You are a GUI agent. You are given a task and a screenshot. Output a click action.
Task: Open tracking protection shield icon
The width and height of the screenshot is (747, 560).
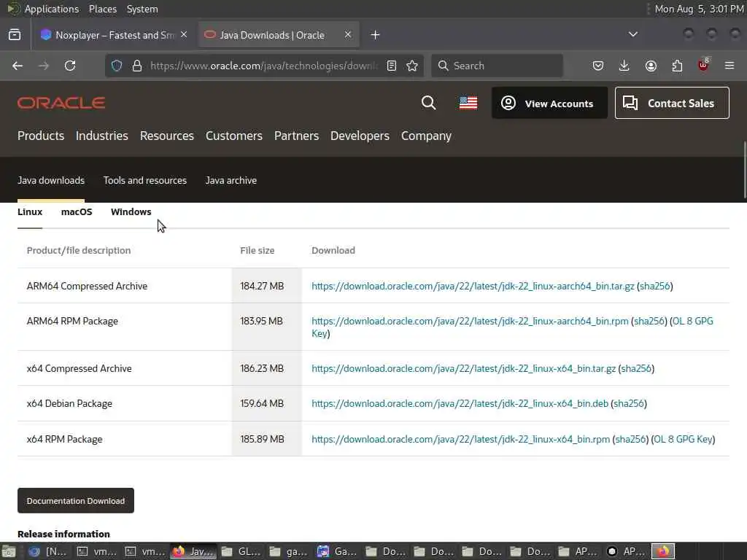coord(117,66)
